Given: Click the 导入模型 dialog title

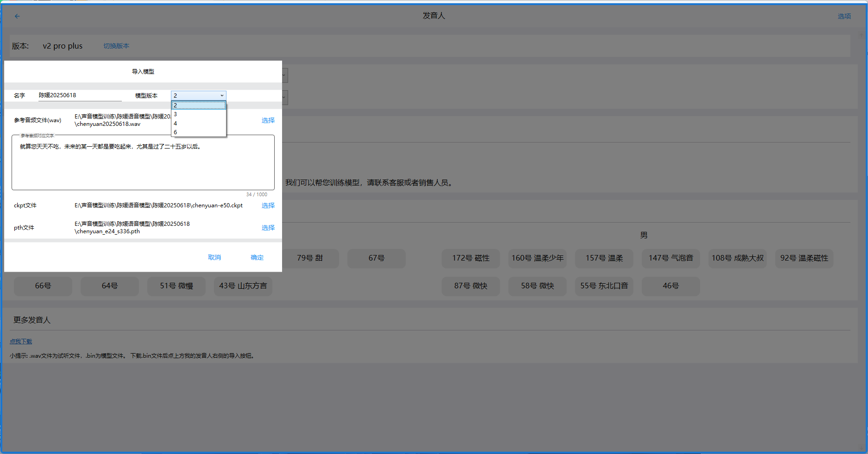Looking at the screenshot, I should point(143,72).
